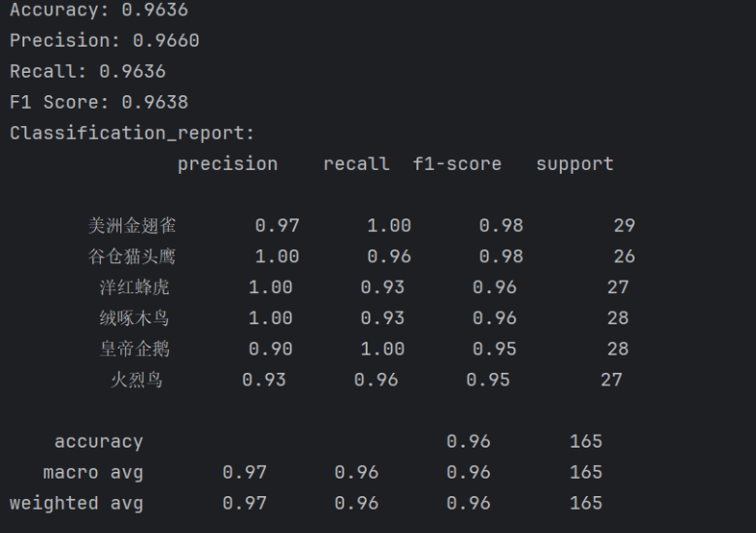The width and height of the screenshot is (756, 533).
Task: Click the Precision 0.9660 output line
Action: point(105,41)
